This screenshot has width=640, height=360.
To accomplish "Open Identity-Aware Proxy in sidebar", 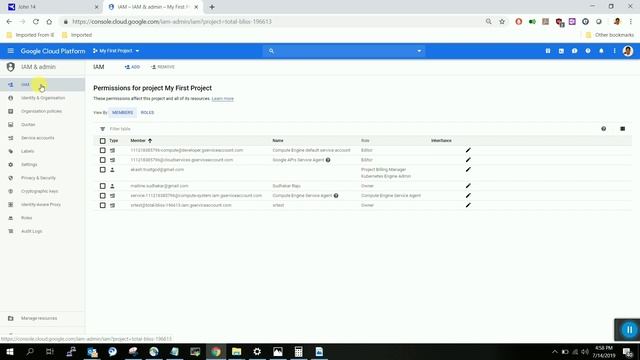I will 42,204.
